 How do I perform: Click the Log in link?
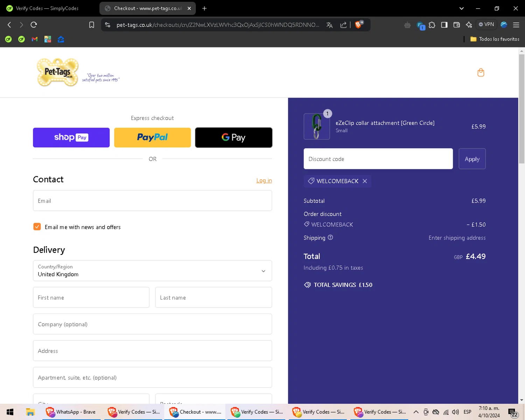[264, 180]
